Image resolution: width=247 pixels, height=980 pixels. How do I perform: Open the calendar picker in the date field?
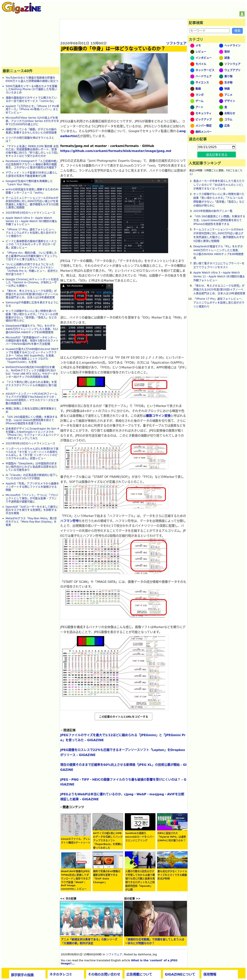point(233,147)
